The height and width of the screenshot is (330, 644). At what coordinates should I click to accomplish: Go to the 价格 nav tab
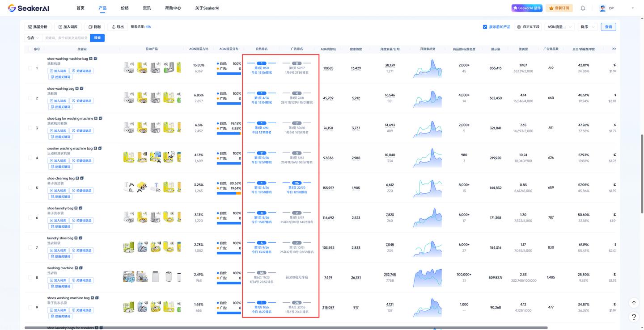tap(124, 8)
